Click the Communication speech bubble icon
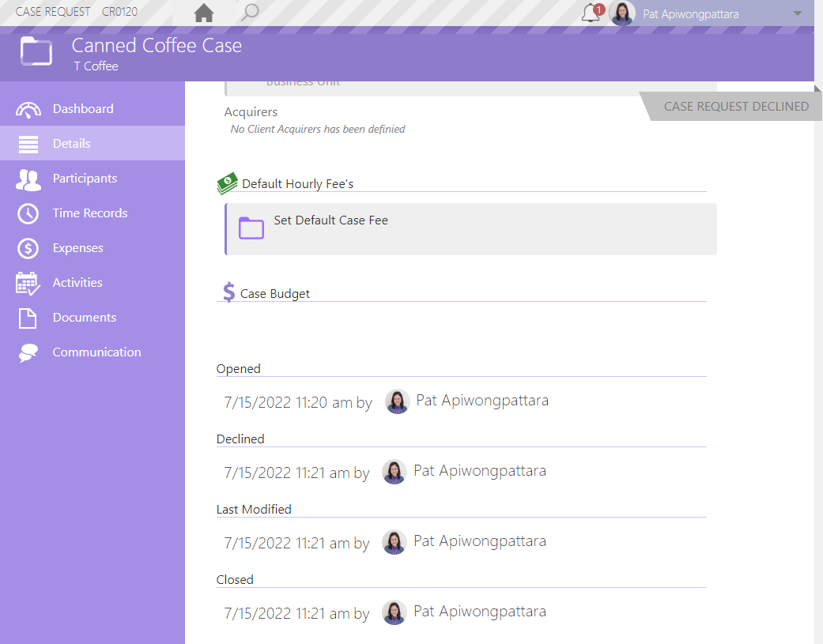The height and width of the screenshot is (644, 823). point(28,353)
